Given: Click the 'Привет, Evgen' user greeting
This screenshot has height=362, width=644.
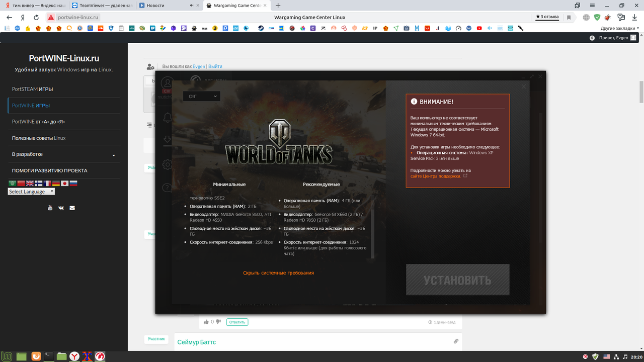Looking at the screenshot, I should point(614,38).
